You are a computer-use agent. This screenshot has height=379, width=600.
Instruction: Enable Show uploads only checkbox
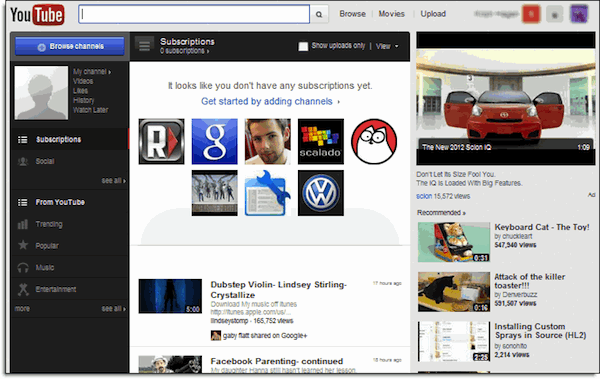303,46
